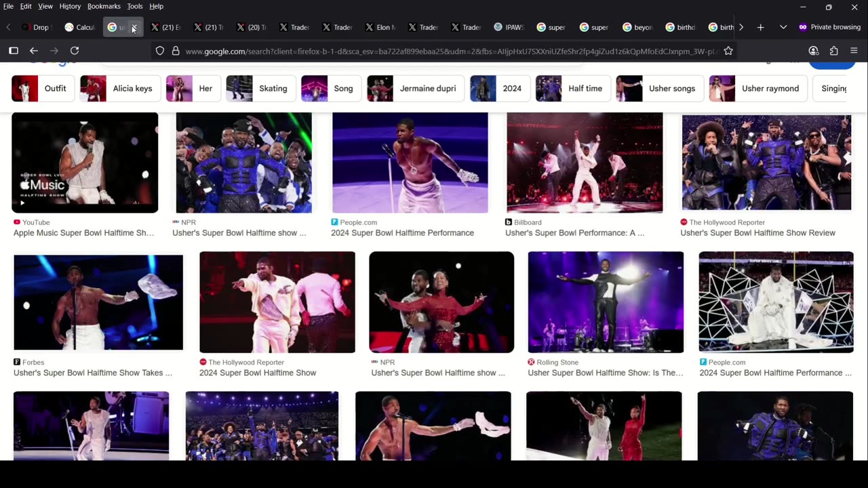Select the Usher raymond filter chip
868x488 pixels.
point(757,89)
